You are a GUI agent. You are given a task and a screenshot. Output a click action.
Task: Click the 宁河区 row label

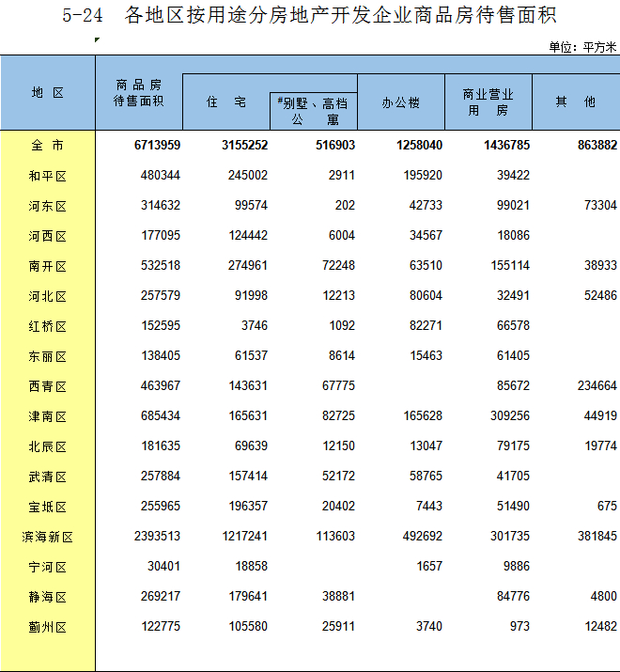point(48,567)
